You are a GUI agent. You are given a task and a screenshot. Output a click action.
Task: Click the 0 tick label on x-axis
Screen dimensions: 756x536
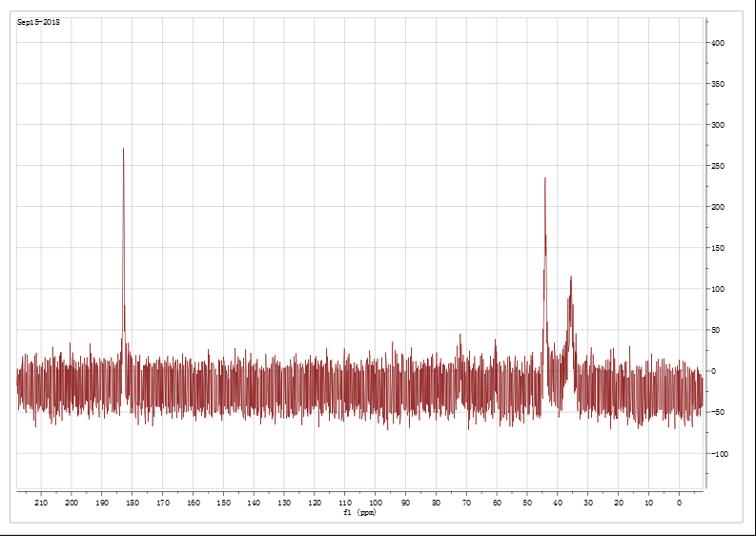click(679, 503)
